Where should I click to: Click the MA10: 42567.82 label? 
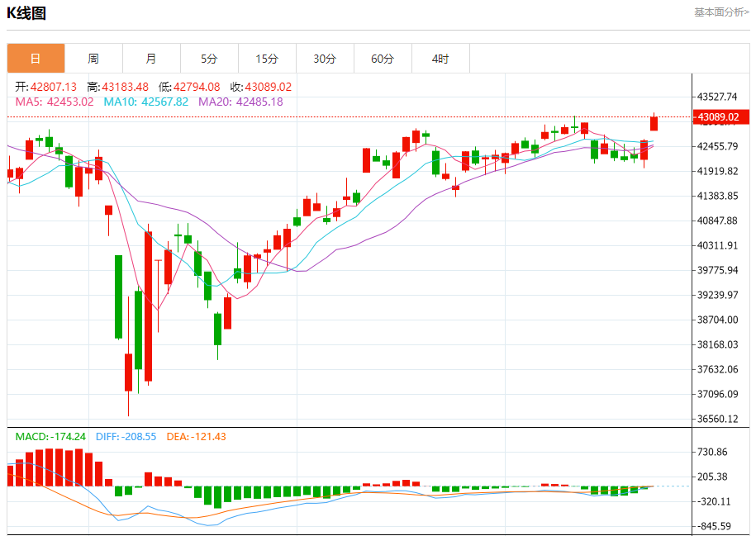click(146, 102)
